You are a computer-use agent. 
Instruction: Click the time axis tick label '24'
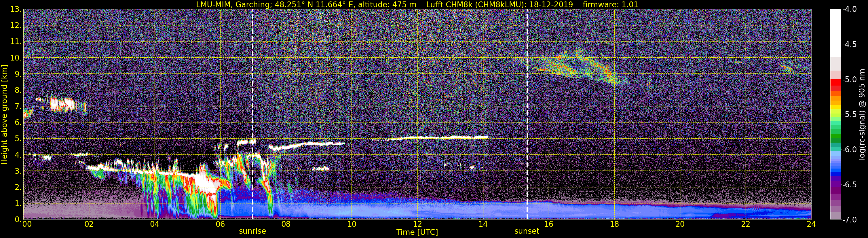pyautogui.click(x=811, y=224)
